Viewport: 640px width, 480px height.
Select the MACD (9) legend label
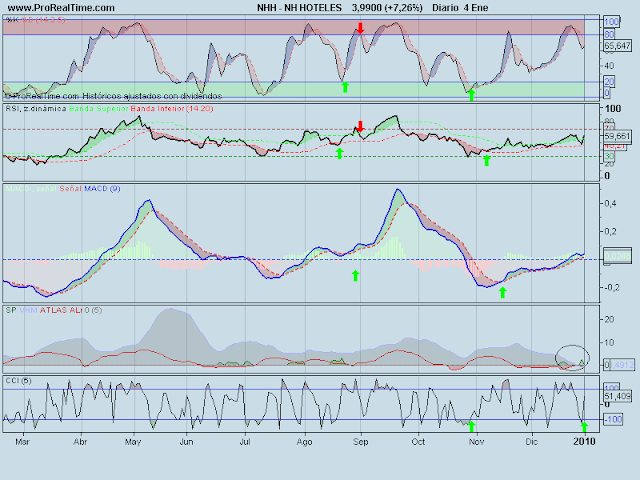[102, 189]
